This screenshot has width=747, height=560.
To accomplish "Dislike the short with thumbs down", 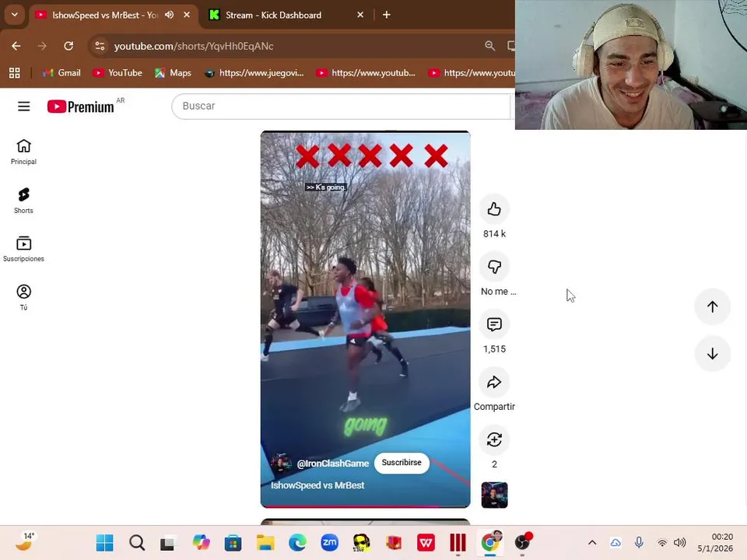I will [x=494, y=267].
